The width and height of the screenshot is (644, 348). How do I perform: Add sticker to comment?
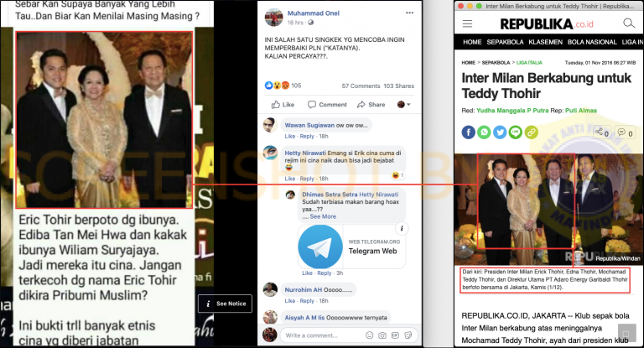(408, 335)
